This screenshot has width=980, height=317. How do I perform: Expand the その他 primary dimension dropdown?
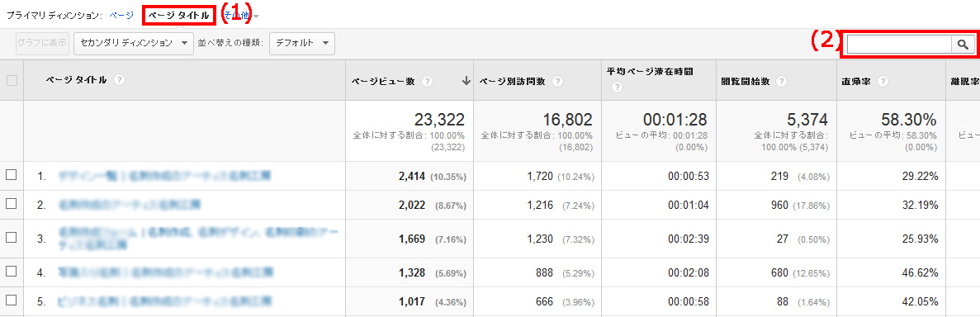(241, 15)
